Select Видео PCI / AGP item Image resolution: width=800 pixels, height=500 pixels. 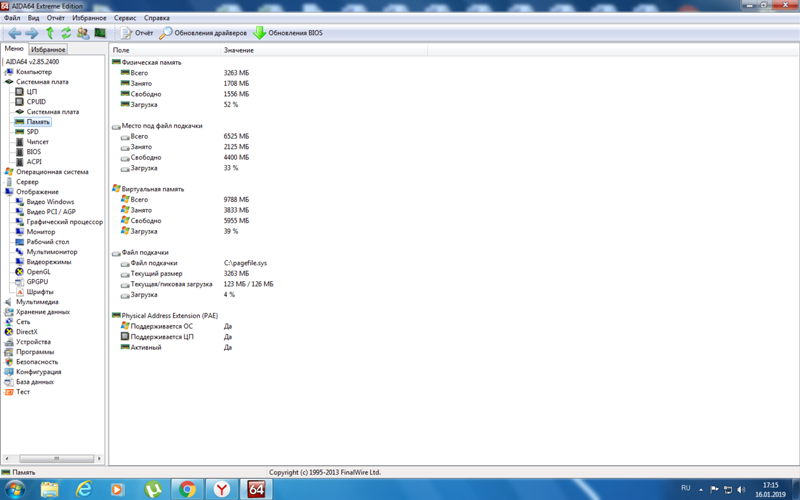click(x=51, y=212)
